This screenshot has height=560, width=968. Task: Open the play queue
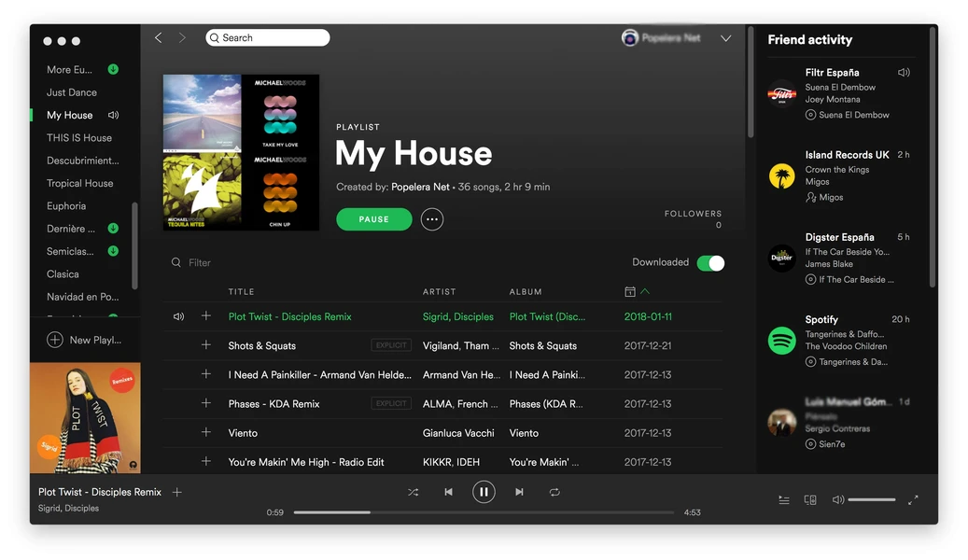tap(784, 500)
